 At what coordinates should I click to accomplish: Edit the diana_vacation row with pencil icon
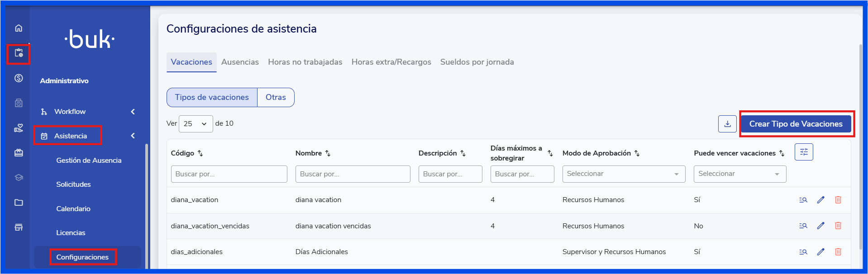click(820, 200)
